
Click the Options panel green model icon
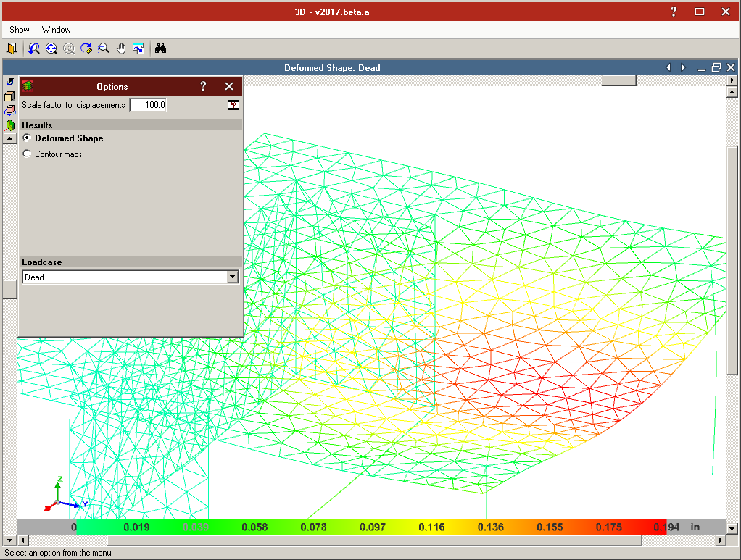pyautogui.click(x=28, y=86)
